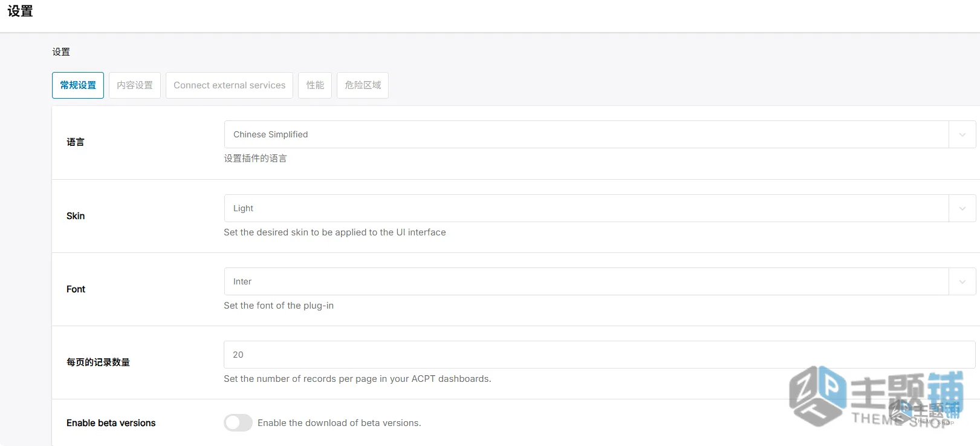Click 'Set the number of records' description
The height and width of the screenshot is (446, 980).
click(357, 379)
